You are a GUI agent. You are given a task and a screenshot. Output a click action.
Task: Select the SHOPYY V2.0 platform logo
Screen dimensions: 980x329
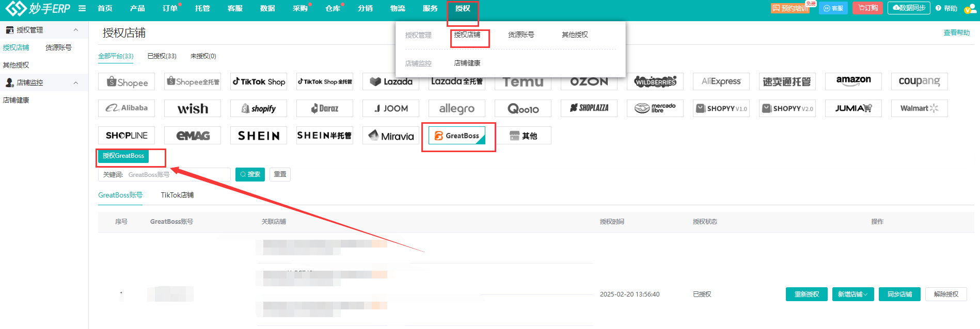787,108
